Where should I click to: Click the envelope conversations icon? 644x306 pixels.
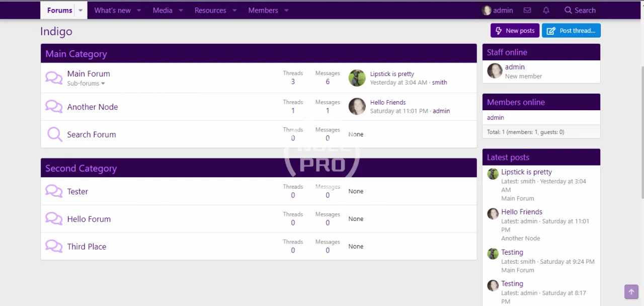click(527, 10)
